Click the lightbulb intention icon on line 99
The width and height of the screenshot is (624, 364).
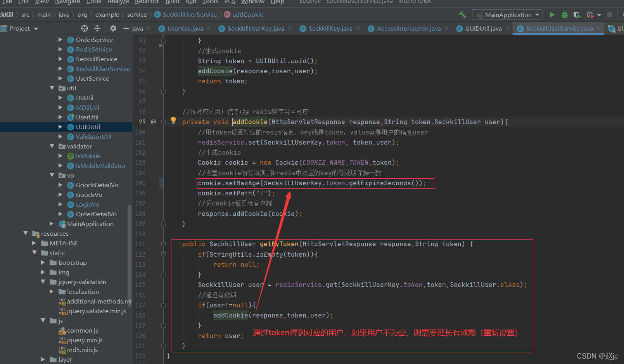pyautogui.click(x=173, y=120)
